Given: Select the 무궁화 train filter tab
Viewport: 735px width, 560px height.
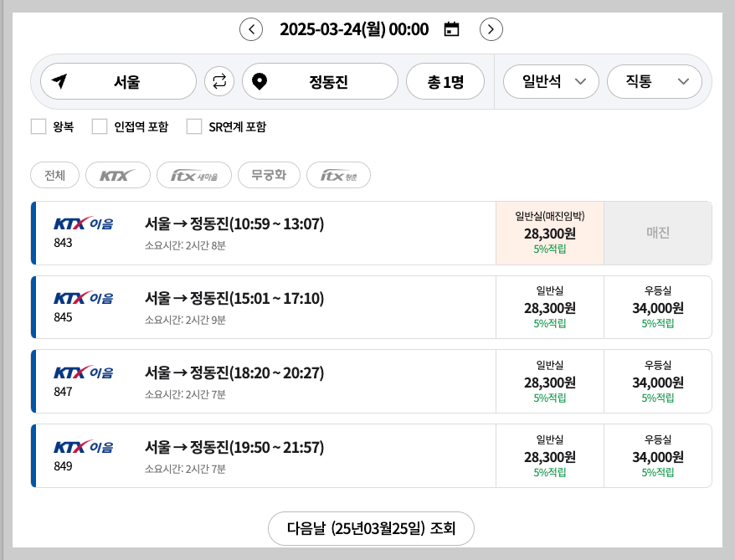Looking at the screenshot, I should point(269,175).
